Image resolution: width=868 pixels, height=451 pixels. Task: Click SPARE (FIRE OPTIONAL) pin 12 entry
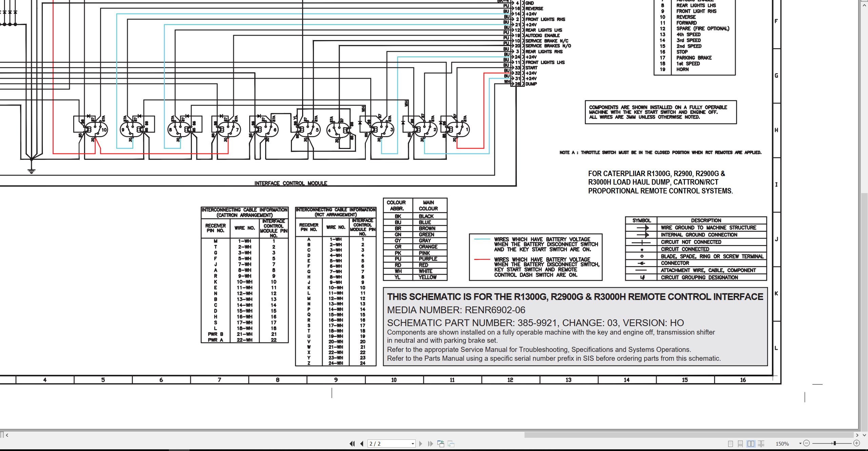pyautogui.click(x=703, y=29)
